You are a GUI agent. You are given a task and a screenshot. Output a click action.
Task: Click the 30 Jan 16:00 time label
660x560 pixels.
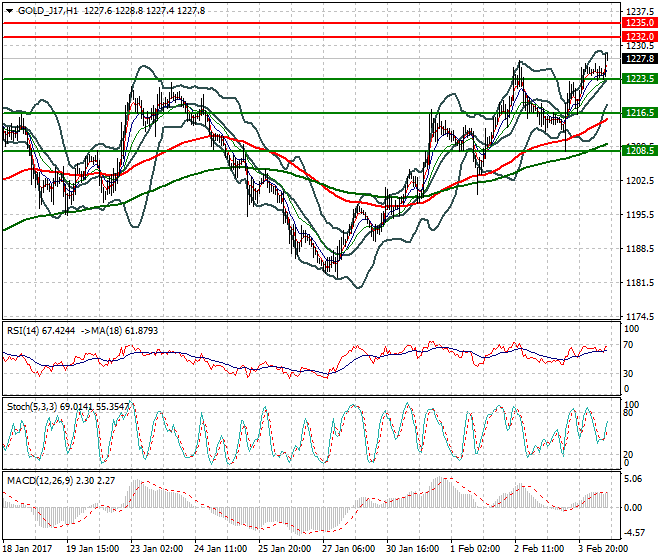pos(412,549)
